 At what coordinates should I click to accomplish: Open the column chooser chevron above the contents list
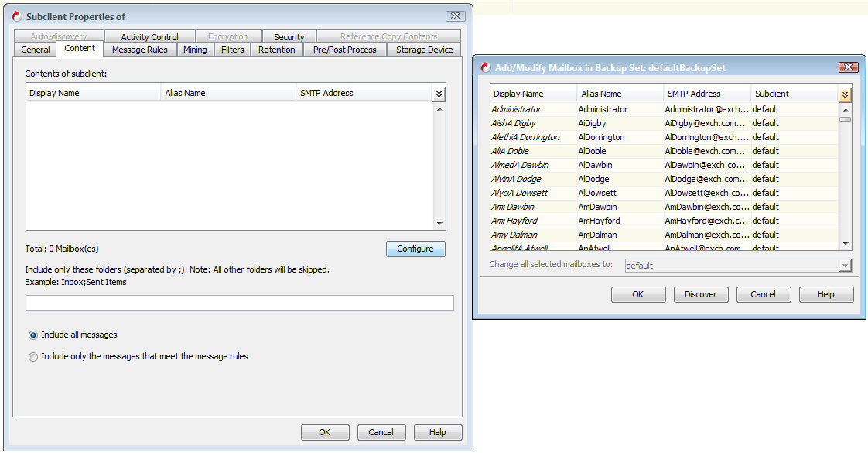click(439, 92)
